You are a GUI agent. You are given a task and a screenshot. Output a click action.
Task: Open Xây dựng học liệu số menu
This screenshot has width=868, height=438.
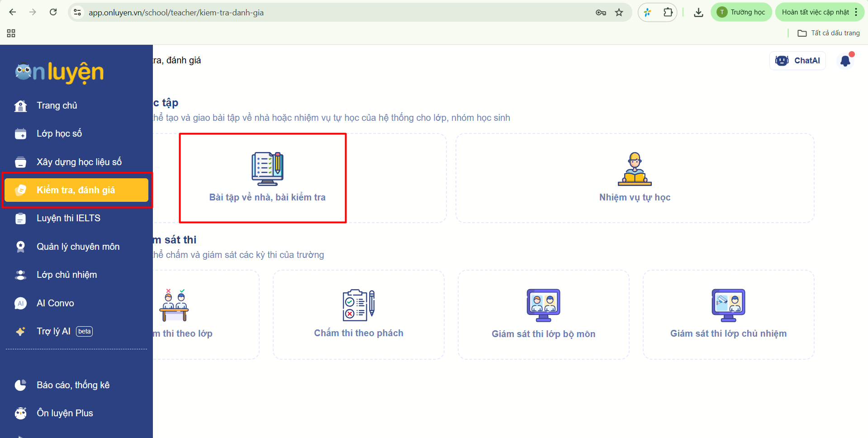point(79,162)
